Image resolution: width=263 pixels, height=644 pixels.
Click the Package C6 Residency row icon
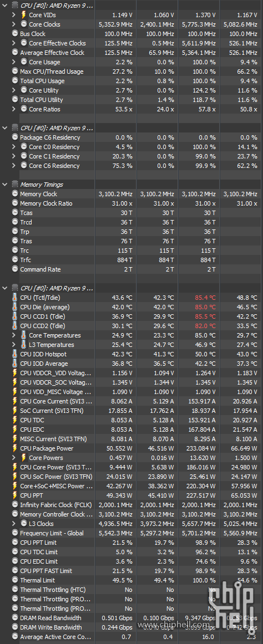coord(15,137)
